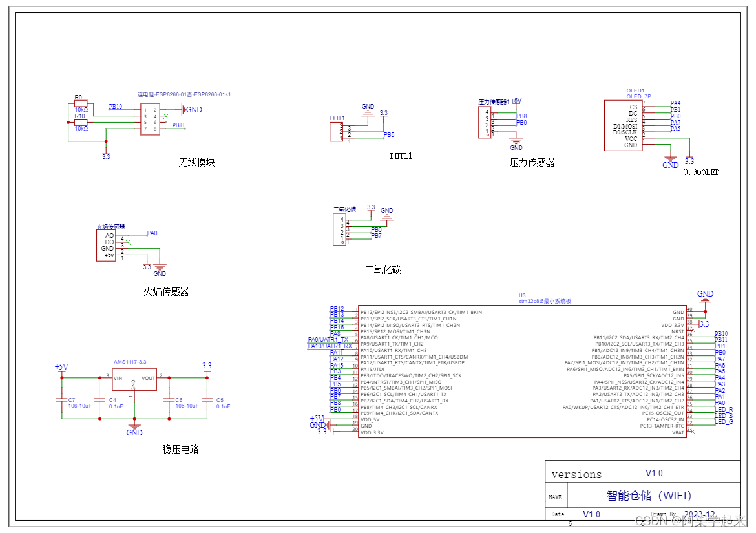Screen dimensions: 756x533
Task: Click the no-connect X on flame sensor DO
Action: 128,242
